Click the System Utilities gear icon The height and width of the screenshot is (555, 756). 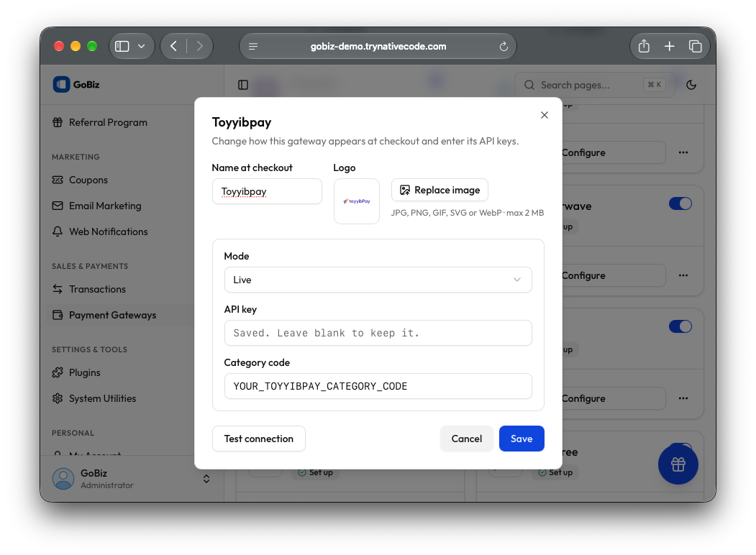pos(58,398)
